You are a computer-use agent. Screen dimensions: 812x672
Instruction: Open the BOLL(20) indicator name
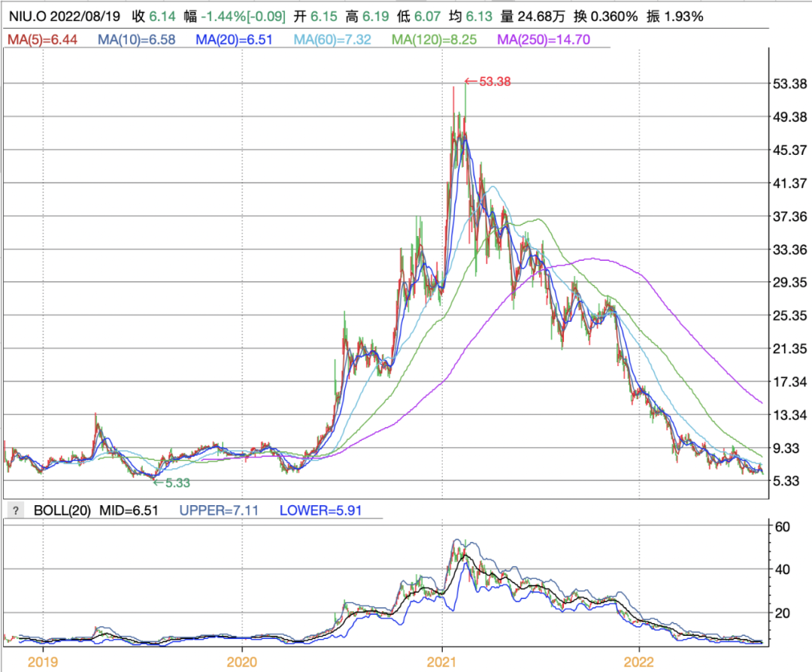(62, 510)
